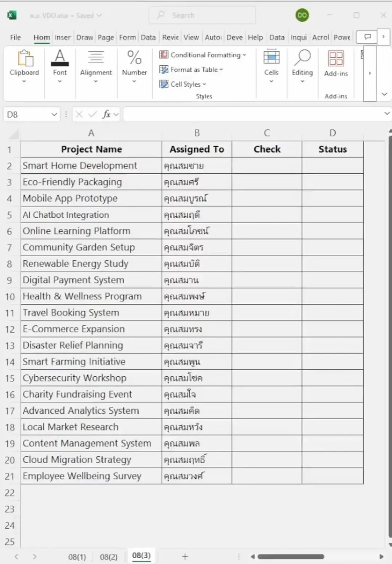Open the Clipboard group
Viewport: 392px width, 564px height.
pyautogui.click(x=24, y=67)
